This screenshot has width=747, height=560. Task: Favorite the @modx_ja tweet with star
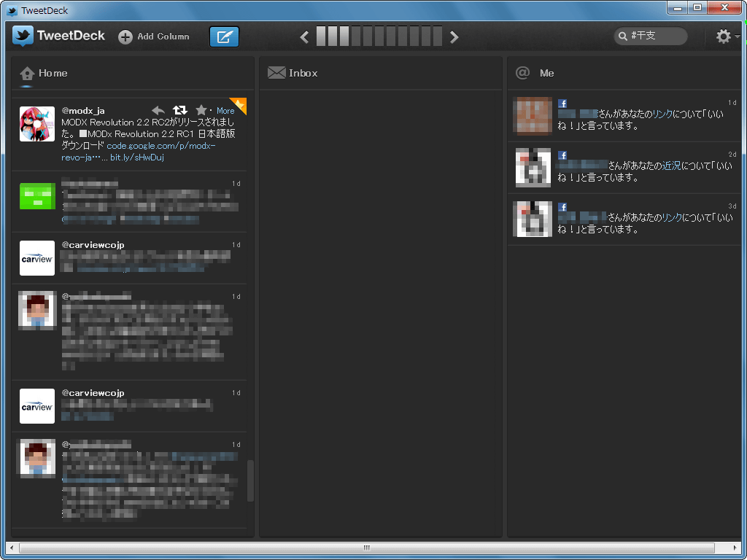pos(201,111)
